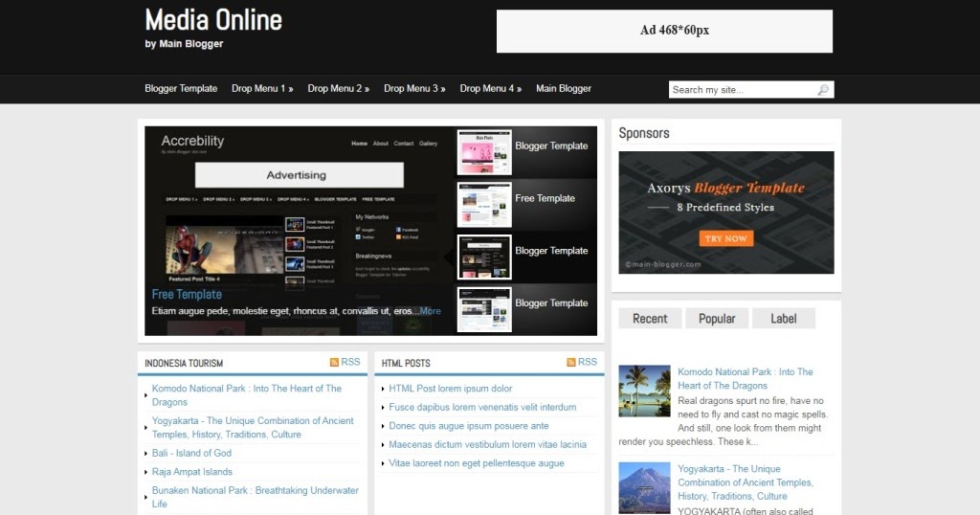980x515 pixels.
Task: Open Komodo National Park link in Indonesia Tourism
Action: coord(247,395)
